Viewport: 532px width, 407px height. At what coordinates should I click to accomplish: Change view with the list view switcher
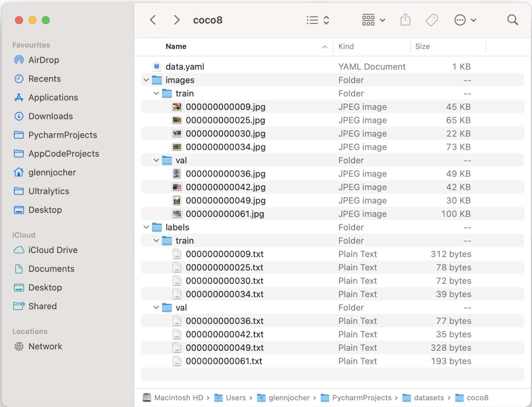(x=318, y=20)
